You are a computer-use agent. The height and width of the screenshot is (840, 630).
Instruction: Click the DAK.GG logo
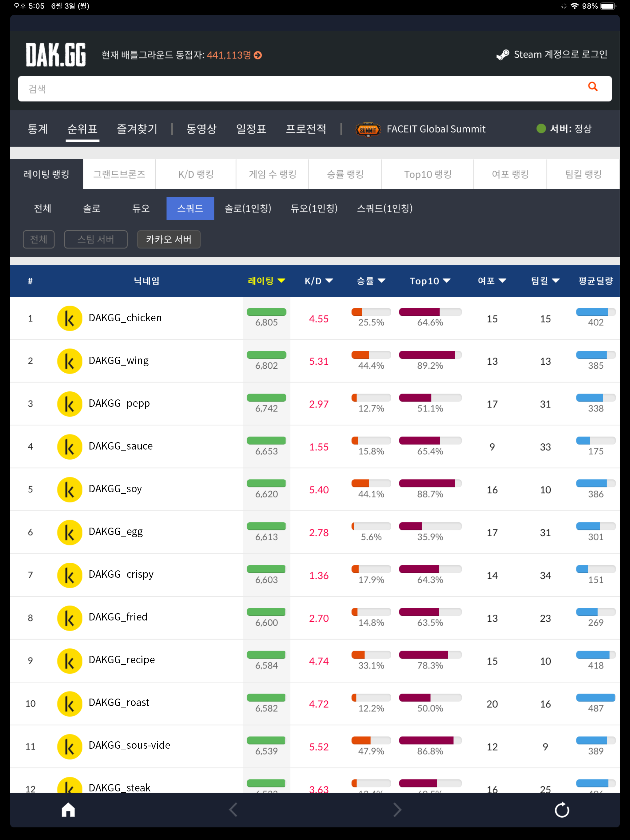tap(55, 55)
